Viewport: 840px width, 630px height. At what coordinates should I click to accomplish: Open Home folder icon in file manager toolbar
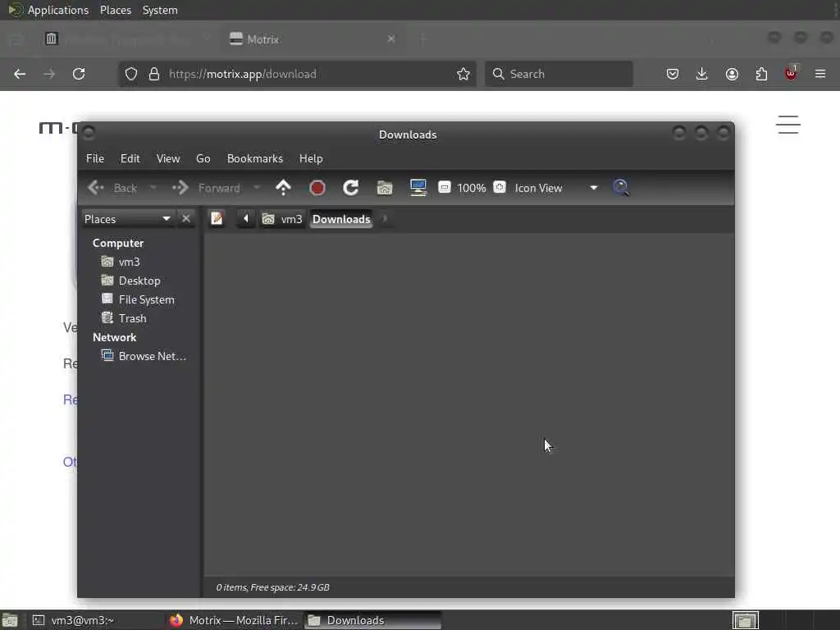385,188
